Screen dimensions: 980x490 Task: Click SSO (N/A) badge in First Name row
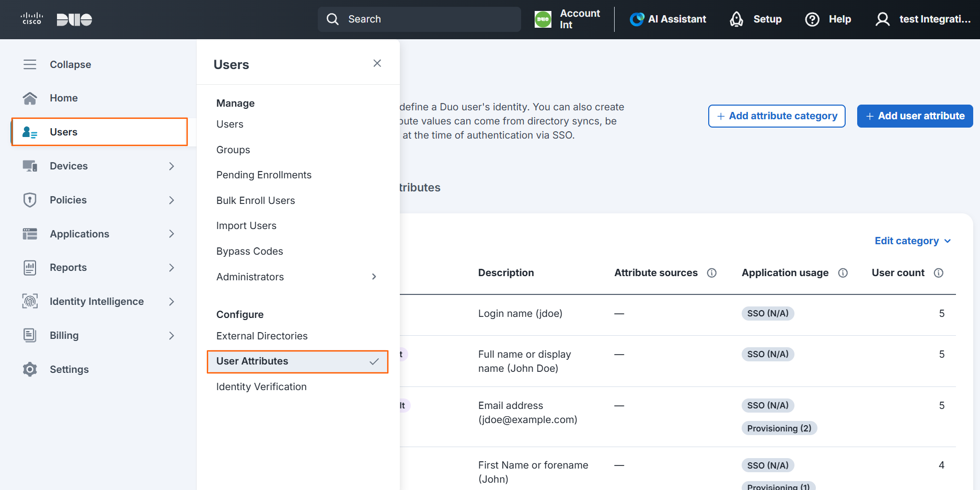(768, 465)
